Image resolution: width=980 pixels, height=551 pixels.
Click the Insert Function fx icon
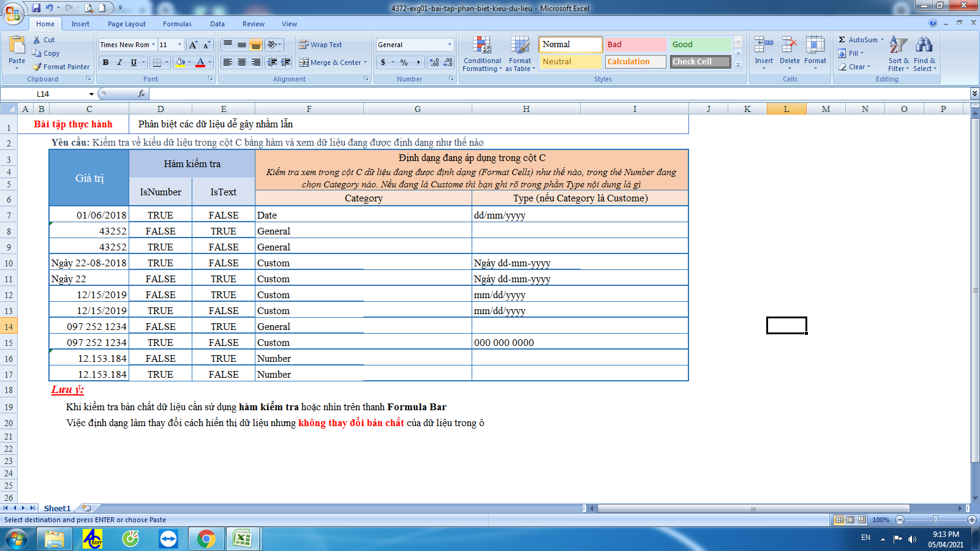141,94
